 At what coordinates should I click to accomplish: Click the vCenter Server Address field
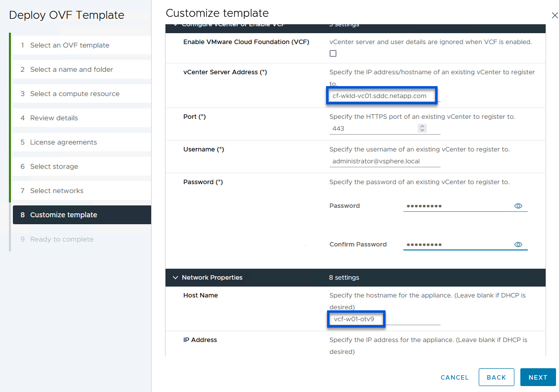[381, 96]
